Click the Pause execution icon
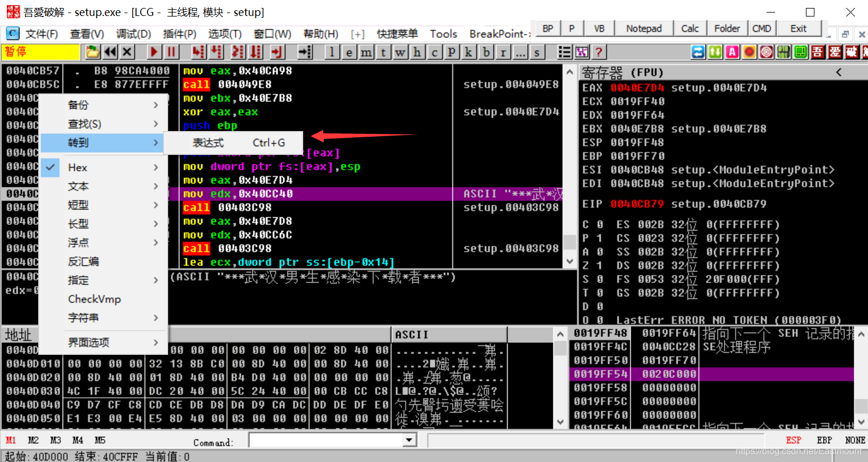This screenshot has height=462, width=868. [171, 52]
